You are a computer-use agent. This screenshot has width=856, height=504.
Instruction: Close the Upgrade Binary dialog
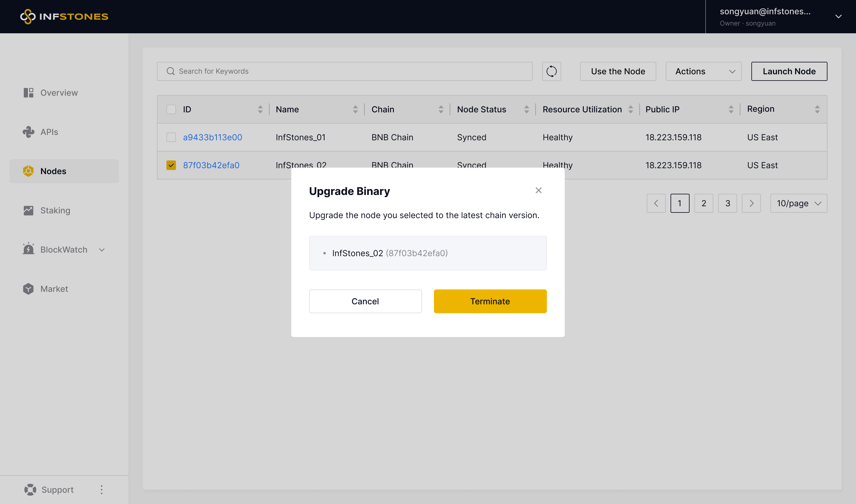[x=538, y=190]
